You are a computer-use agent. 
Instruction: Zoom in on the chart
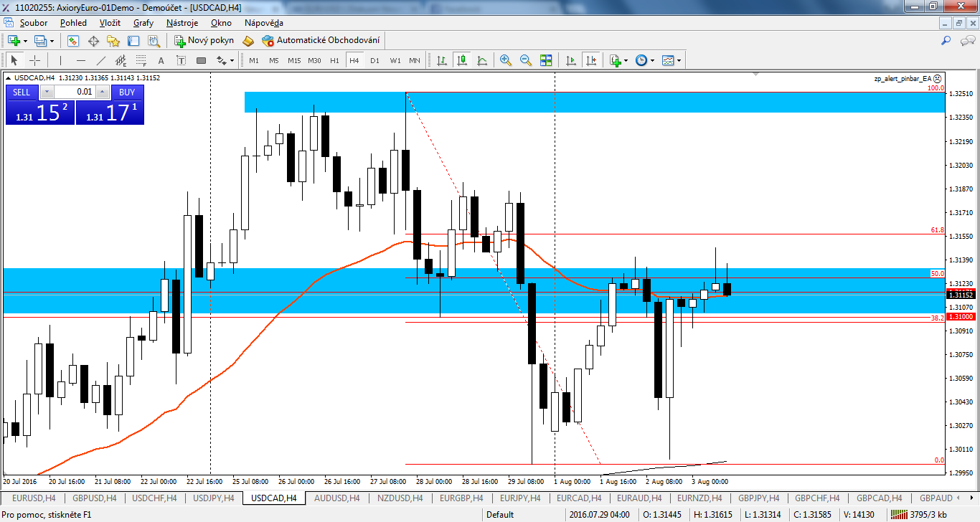pyautogui.click(x=506, y=60)
